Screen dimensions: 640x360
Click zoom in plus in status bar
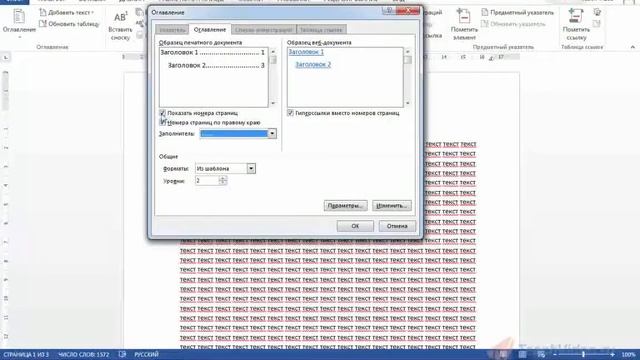pyautogui.click(x=612, y=354)
